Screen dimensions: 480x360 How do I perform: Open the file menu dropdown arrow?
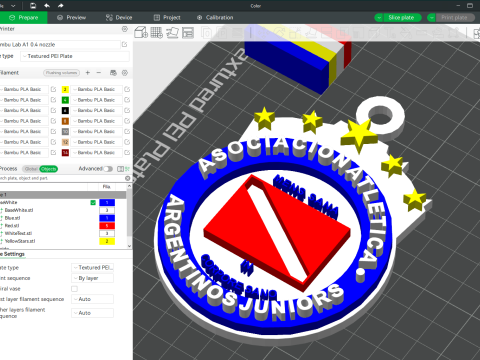pos(13,6)
